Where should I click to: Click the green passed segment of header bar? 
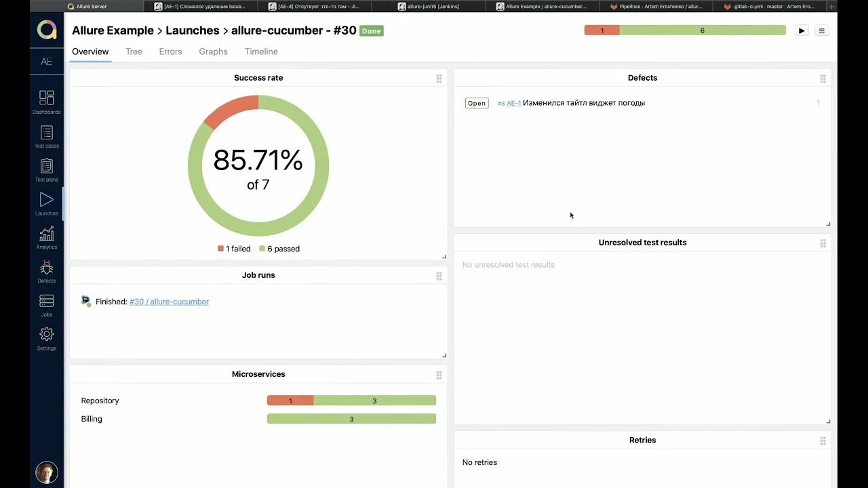703,30
